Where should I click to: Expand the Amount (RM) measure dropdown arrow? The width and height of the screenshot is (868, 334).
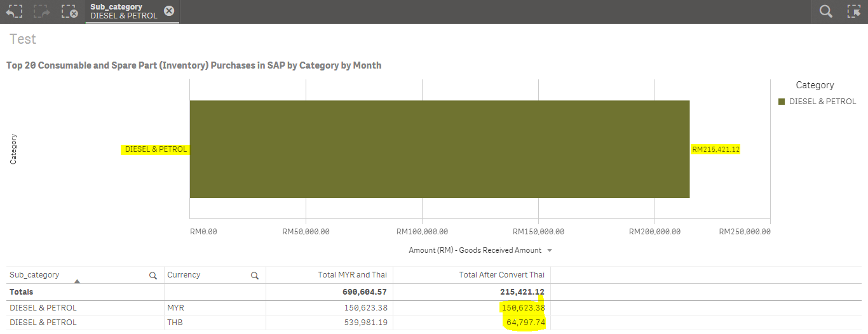[x=550, y=250]
